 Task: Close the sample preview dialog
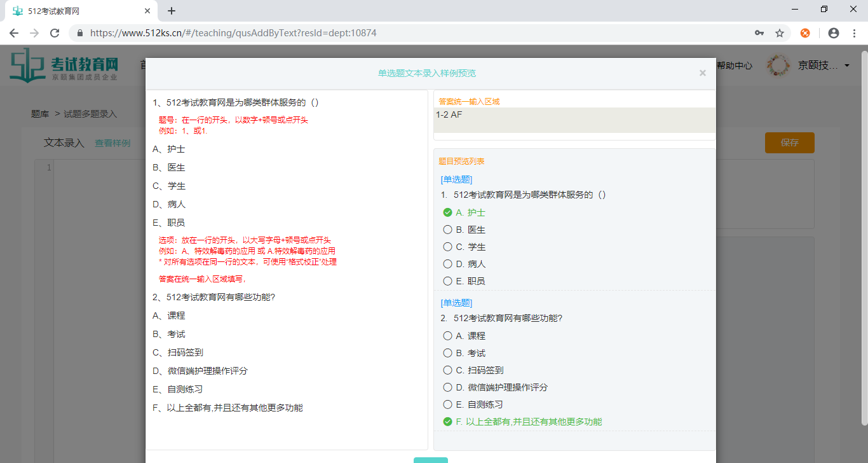(702, 73)
